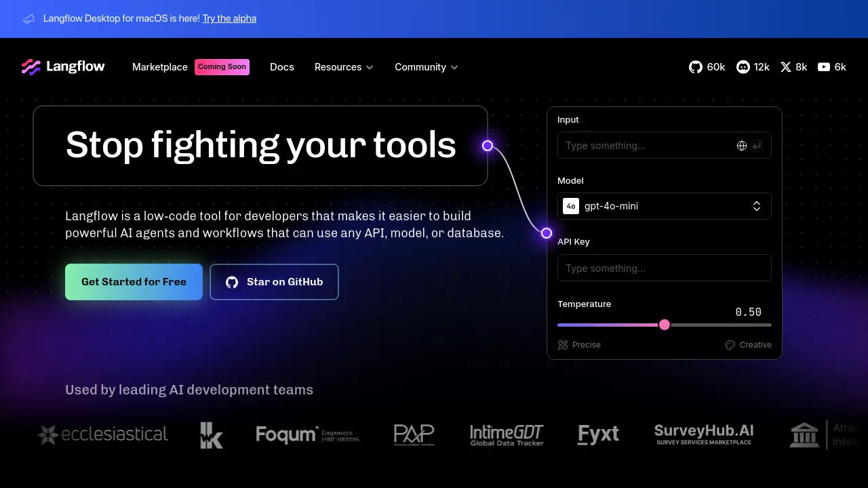This screenshot has height=488, width=868.
Task: Click Get Started for Free button
Action: pos(134,282)
